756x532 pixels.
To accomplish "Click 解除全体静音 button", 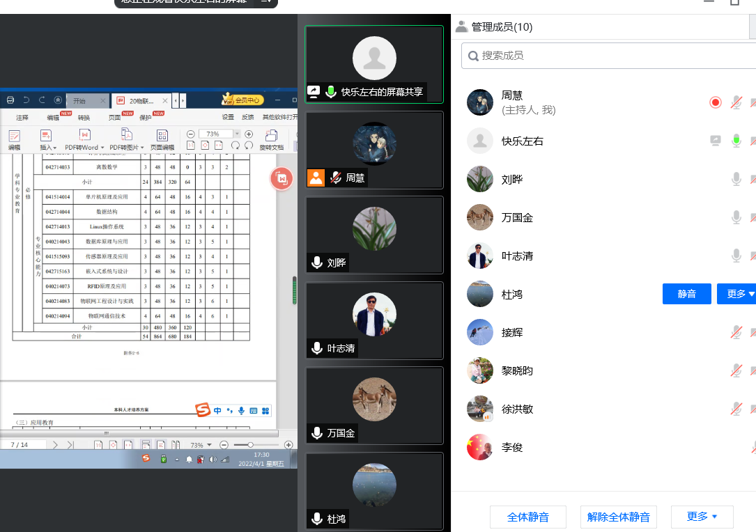I will (619, 517).
